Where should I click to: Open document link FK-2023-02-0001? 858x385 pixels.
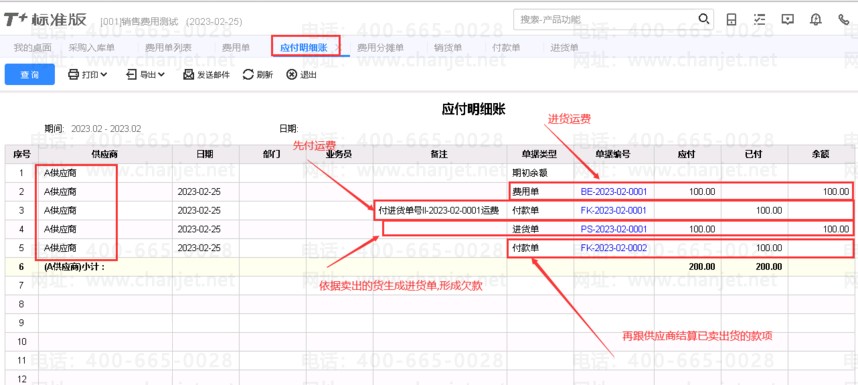[613, 211]
